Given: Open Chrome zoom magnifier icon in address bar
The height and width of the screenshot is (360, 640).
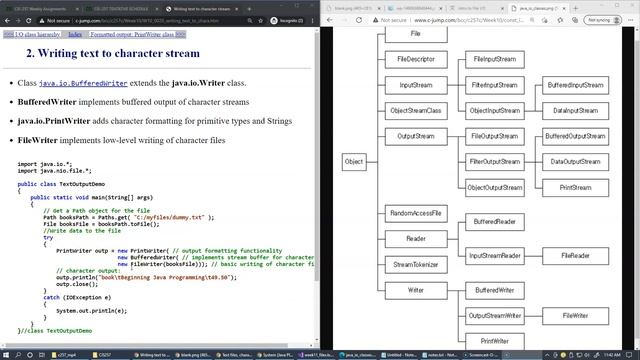Looking at the screenshot, I should [249, 20].
